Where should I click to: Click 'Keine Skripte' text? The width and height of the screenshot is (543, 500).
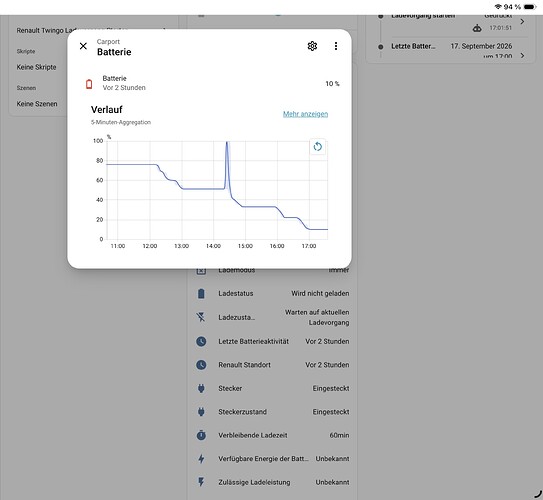tap(36, 67)
